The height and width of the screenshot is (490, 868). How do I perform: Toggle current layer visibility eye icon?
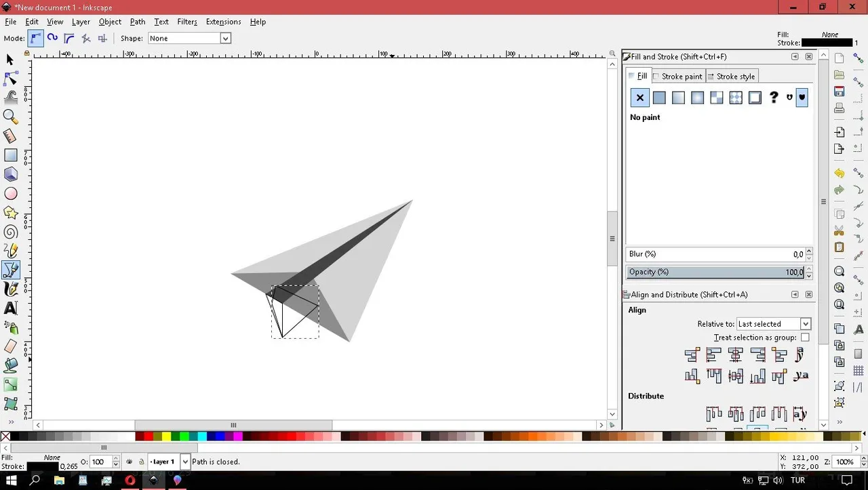[x=130, y=462]
